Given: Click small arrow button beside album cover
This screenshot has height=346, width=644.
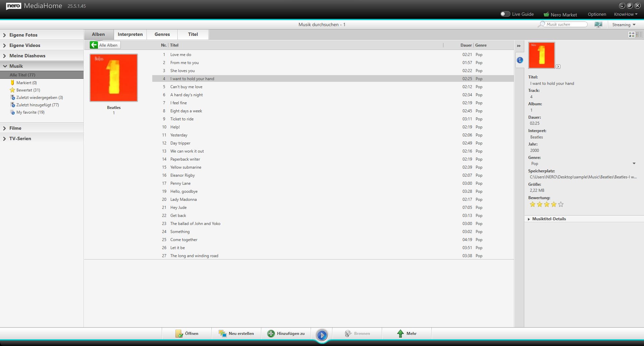Looking at the screenshot, I should tap(558, 67).
